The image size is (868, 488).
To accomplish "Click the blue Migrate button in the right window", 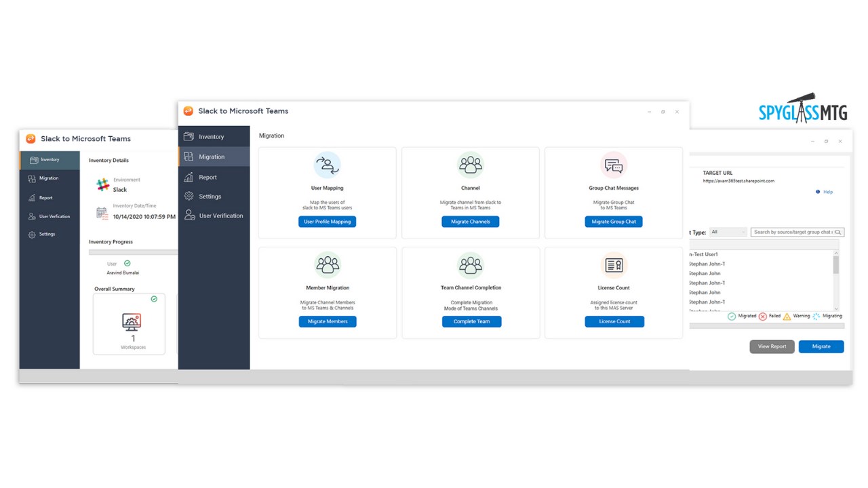I will pos(821,346).
